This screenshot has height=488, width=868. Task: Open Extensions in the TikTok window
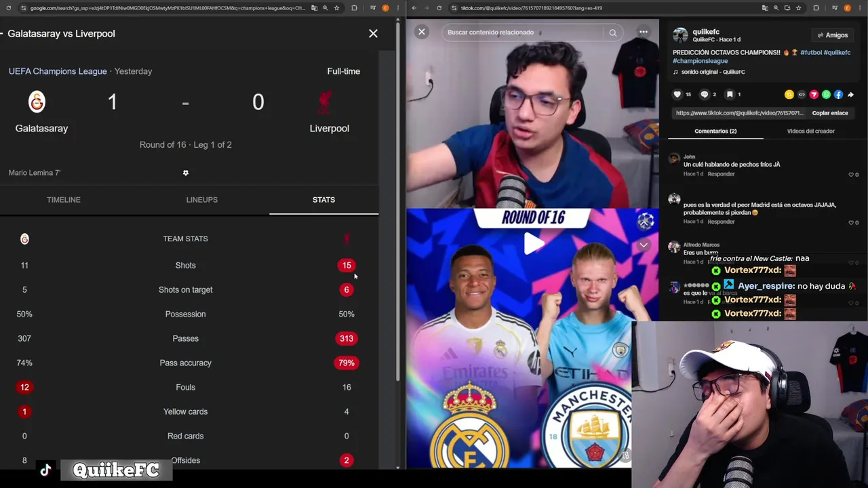[816, 8]
